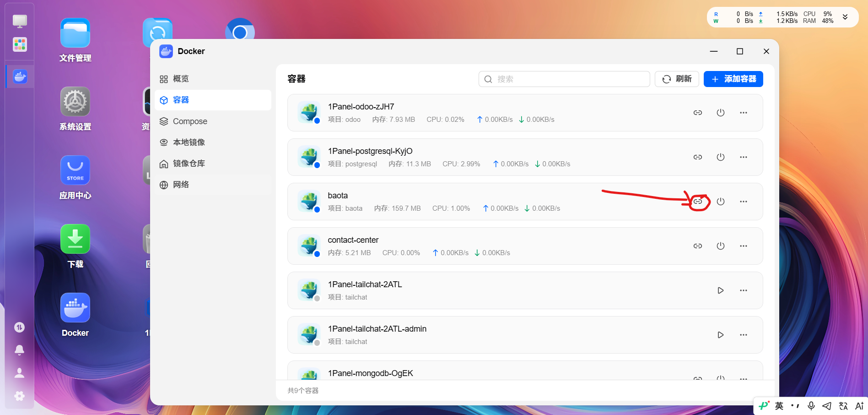Expand the system monitor widget chevron
This screenshot has width=868, height=415.
tap(845, 17)
